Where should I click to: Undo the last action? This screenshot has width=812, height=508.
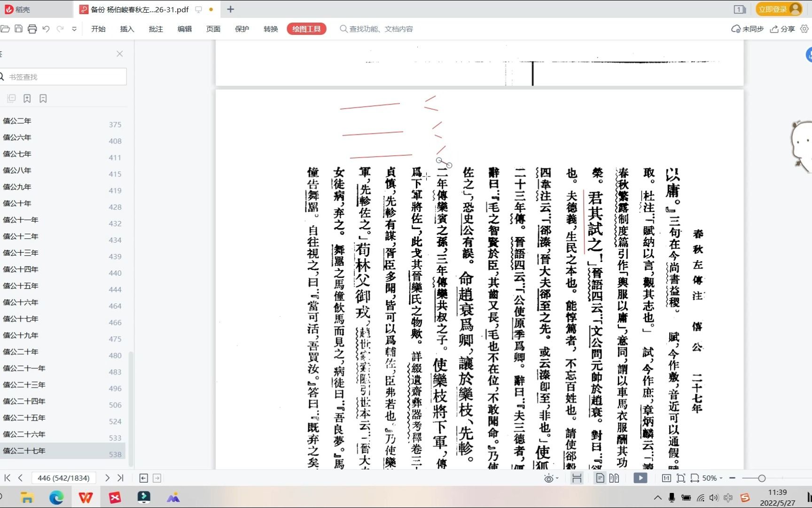(46, 29)
